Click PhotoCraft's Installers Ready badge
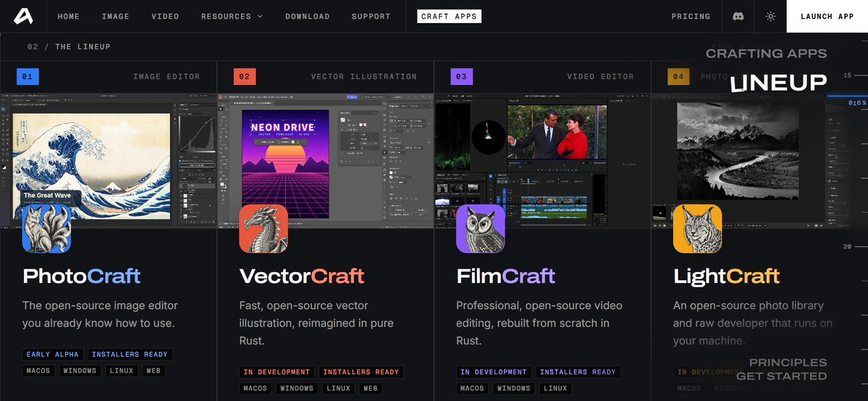The width and height of the screenshot is (868, 401). [130, 355]
